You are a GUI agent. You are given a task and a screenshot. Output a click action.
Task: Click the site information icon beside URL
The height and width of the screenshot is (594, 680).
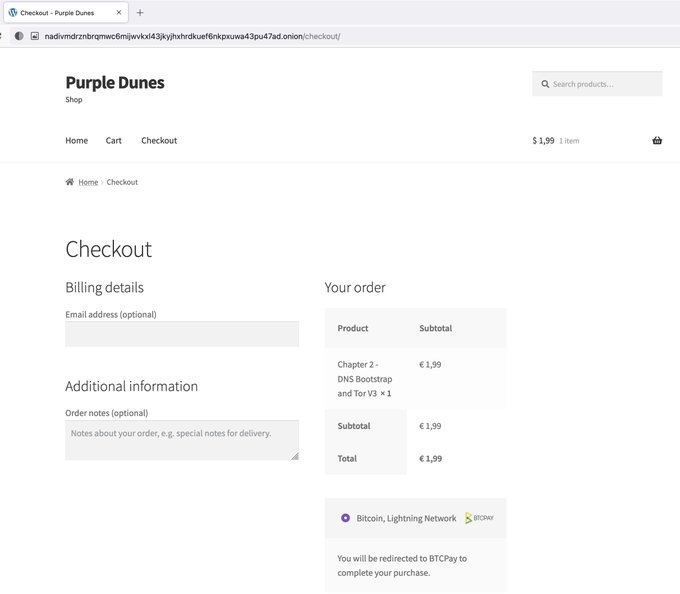tap(35, 36)
